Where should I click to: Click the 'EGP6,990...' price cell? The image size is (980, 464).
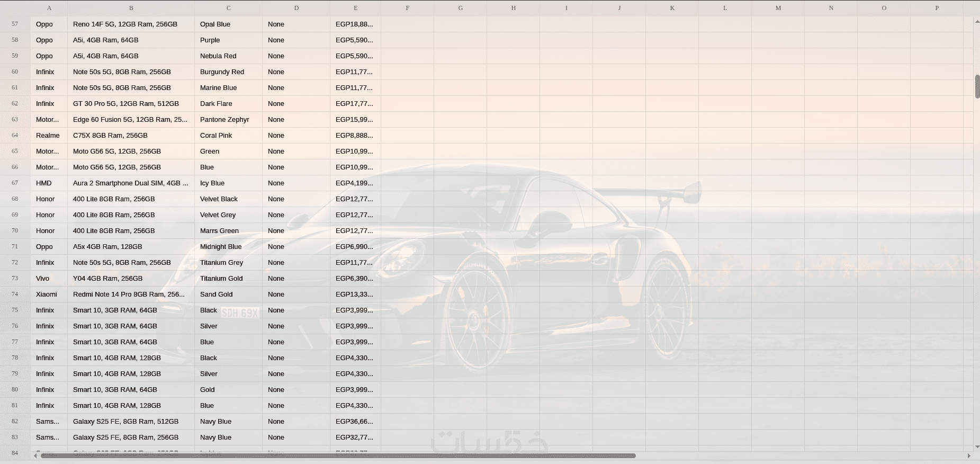356,246
